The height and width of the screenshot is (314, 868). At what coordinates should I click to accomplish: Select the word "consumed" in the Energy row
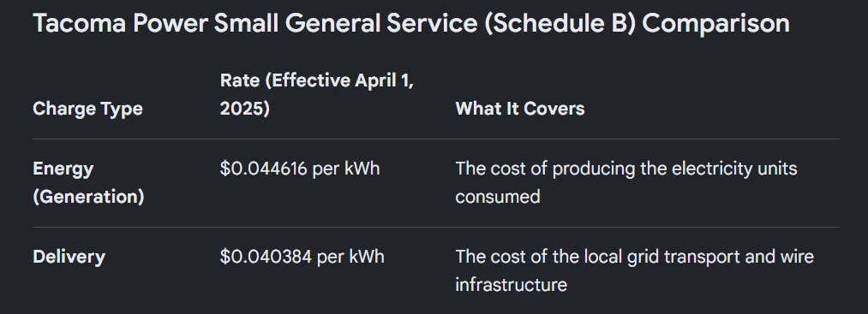(x=498, y=197)
